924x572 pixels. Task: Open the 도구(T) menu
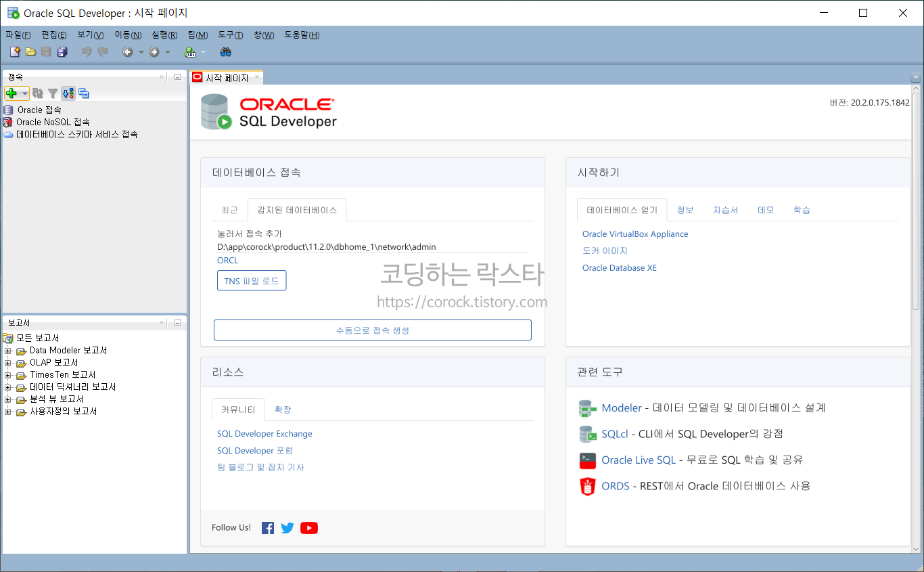point(231,35)
